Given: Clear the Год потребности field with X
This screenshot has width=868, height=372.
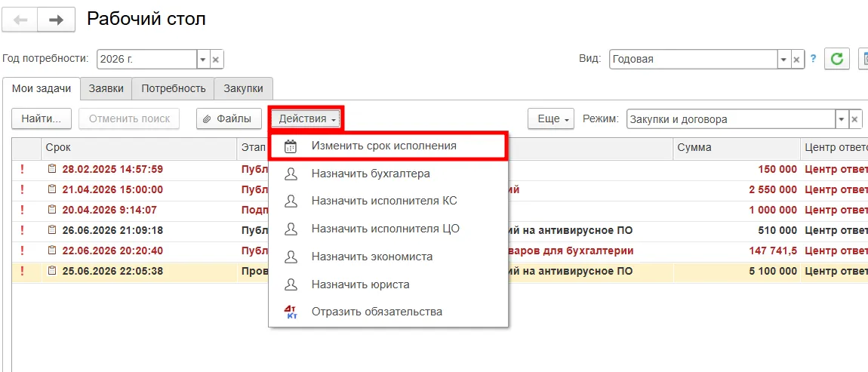Looking at the screenshot, I should tap(217, 59).
